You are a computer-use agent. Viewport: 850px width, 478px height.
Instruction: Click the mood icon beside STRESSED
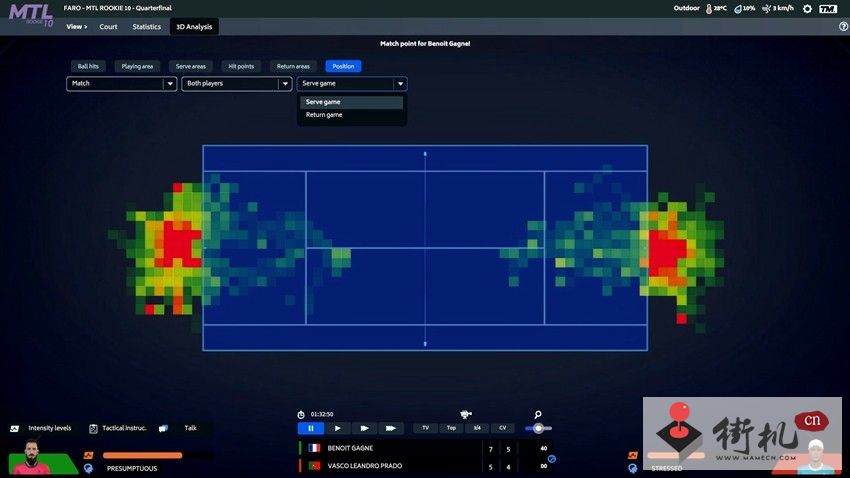632,468
